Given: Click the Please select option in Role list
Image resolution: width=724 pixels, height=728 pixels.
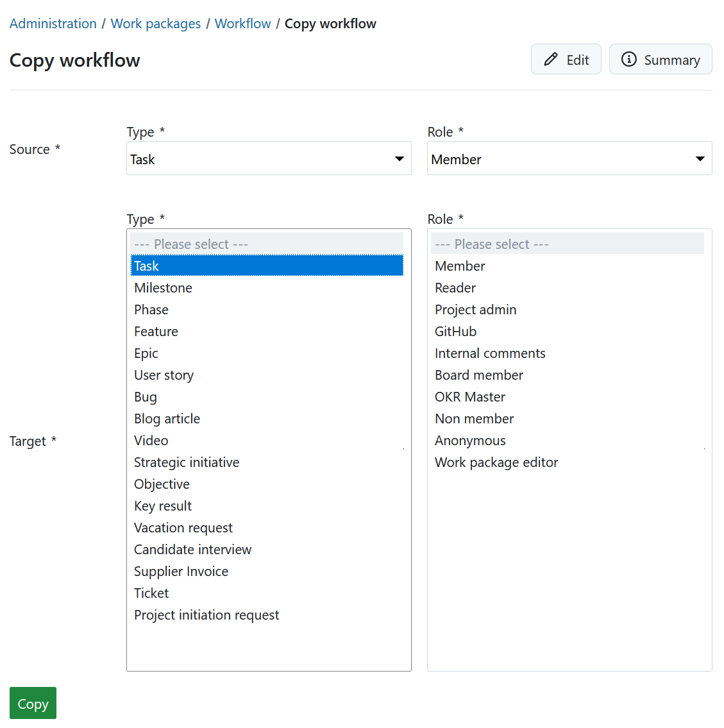Looking at the screenshot, I should pyautogui.click(x=492, y=244).
